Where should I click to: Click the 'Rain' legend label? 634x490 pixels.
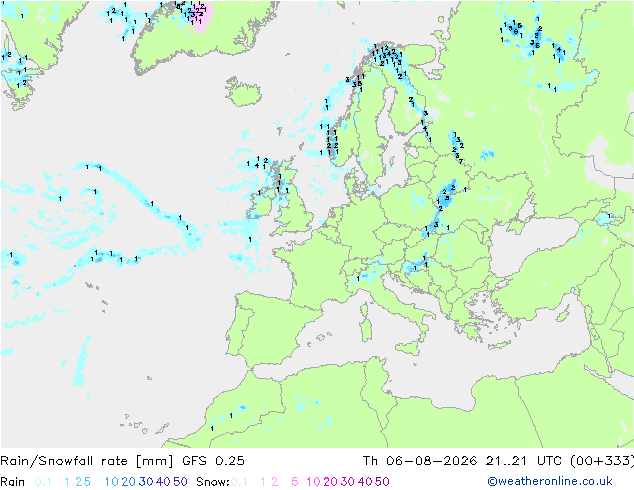(x=13, y=482)
